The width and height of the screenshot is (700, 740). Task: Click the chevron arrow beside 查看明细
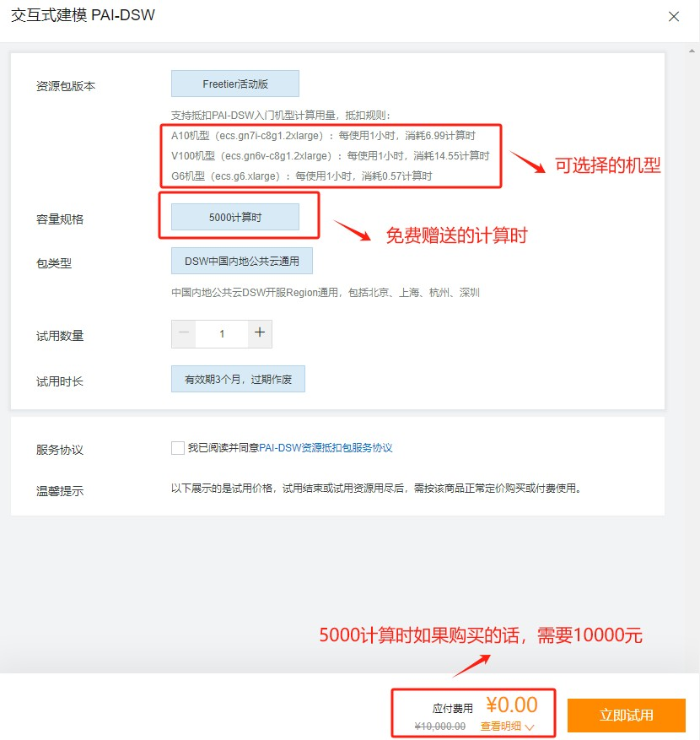(x=529, y=726)
